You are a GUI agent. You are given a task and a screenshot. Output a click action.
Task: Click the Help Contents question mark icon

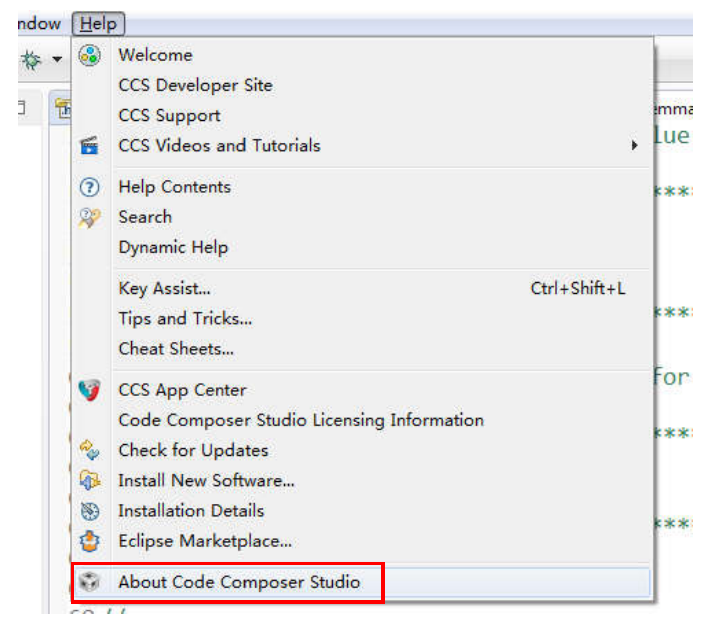tap(89, 187)
